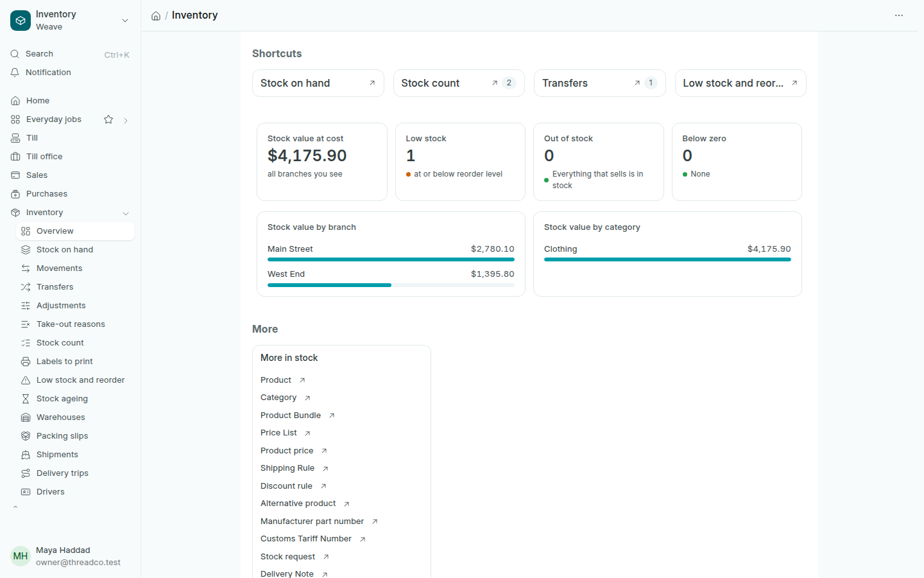Screen dimensions: 924x578
Task: Click the Search magnifier icon in sidebar
Action: click(x=15, y=54)
